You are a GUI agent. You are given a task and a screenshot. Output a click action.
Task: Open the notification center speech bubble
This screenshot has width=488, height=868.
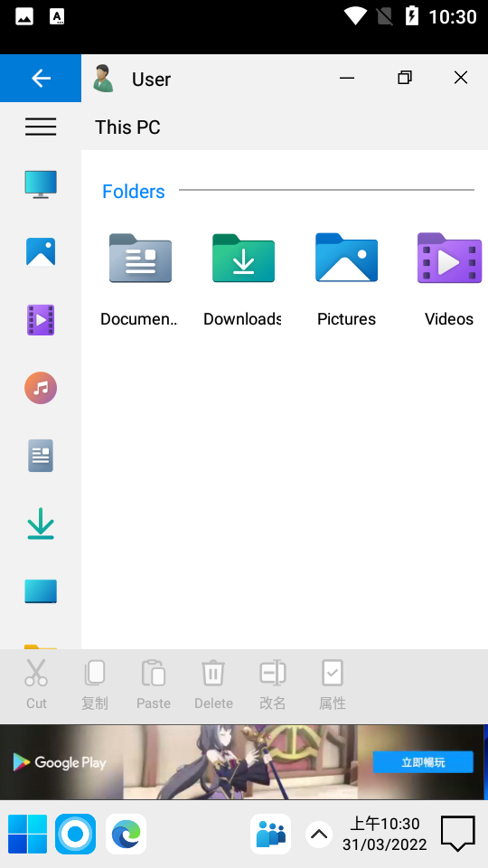click(x=457, y=834)
